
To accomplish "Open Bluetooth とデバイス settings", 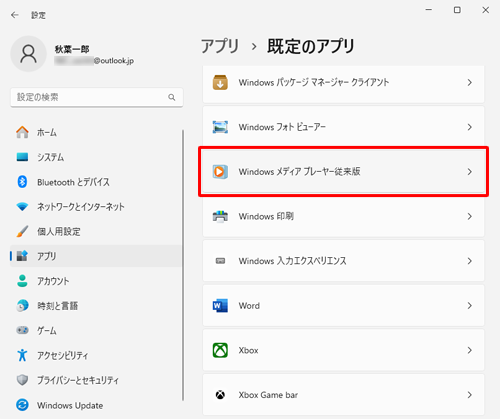I will point(96,182).
